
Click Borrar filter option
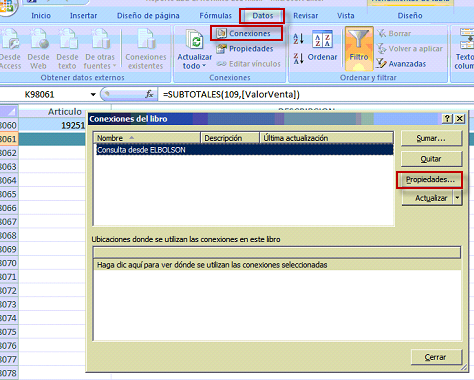pos(394,33)
